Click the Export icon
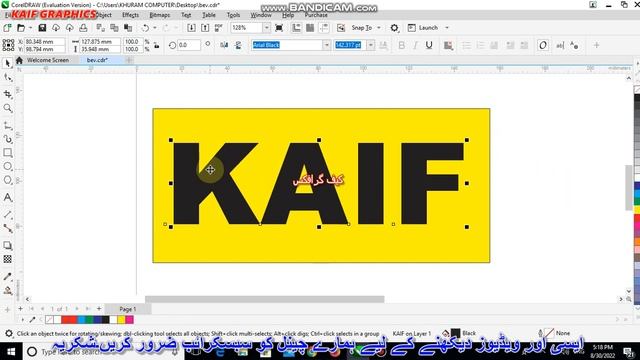 tap(205, 28)
